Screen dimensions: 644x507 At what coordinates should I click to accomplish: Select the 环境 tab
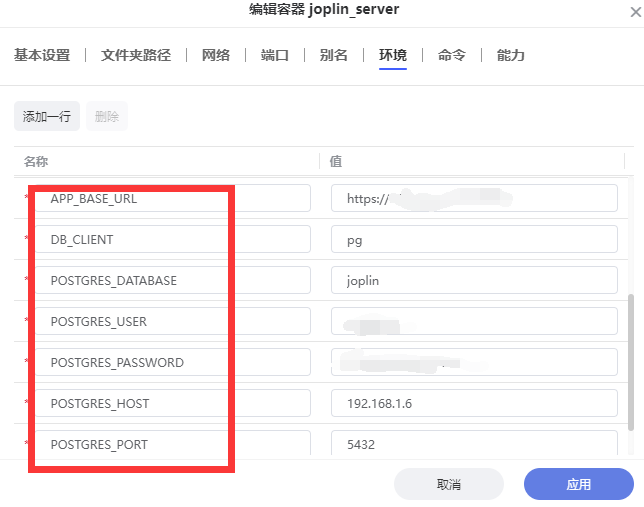pyautogui.click(x=393, y=55)
